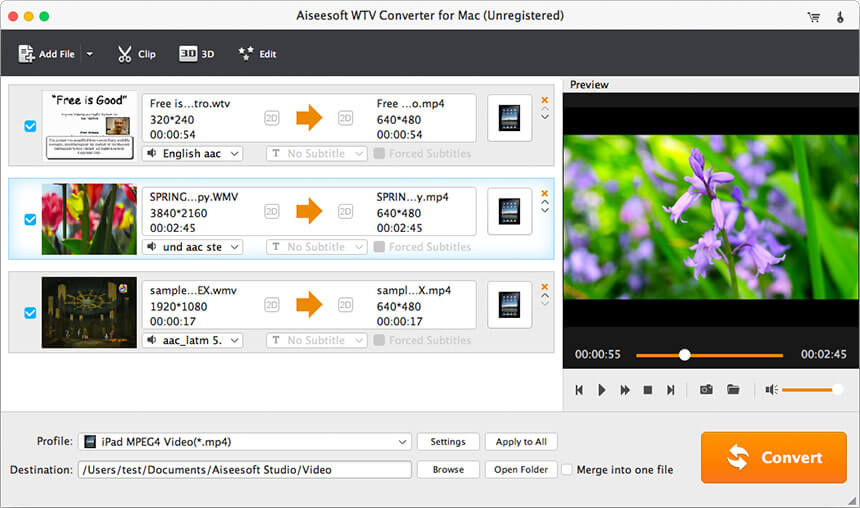Click output 2D icon for sampl...X.mp4

[345, 304]
